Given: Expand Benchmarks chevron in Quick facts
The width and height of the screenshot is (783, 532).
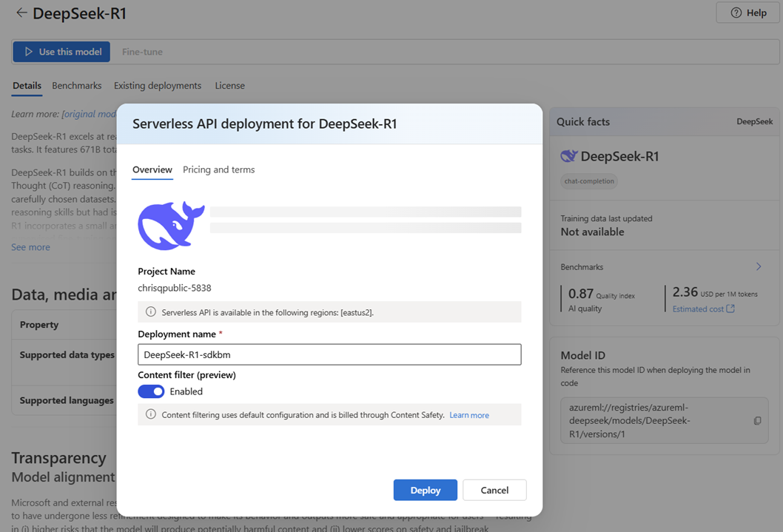Looking at the screenshot, I should click(759, 266).
